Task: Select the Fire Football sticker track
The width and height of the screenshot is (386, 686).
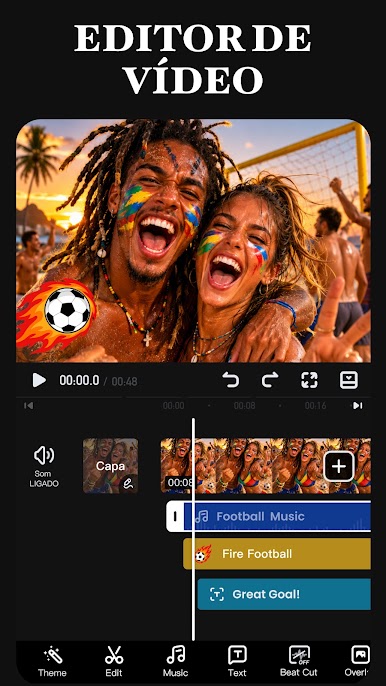Action: tap(277, 554)
